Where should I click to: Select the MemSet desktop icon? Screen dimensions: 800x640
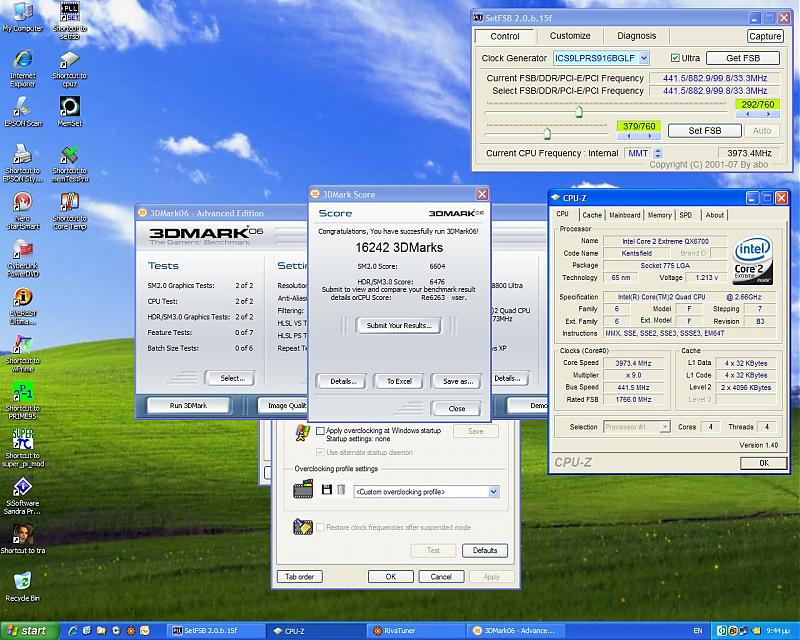70,111
